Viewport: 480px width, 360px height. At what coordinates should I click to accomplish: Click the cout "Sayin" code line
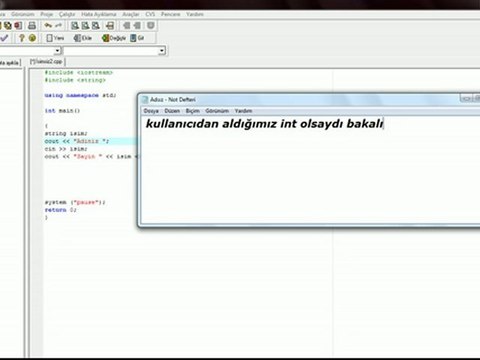92,156
